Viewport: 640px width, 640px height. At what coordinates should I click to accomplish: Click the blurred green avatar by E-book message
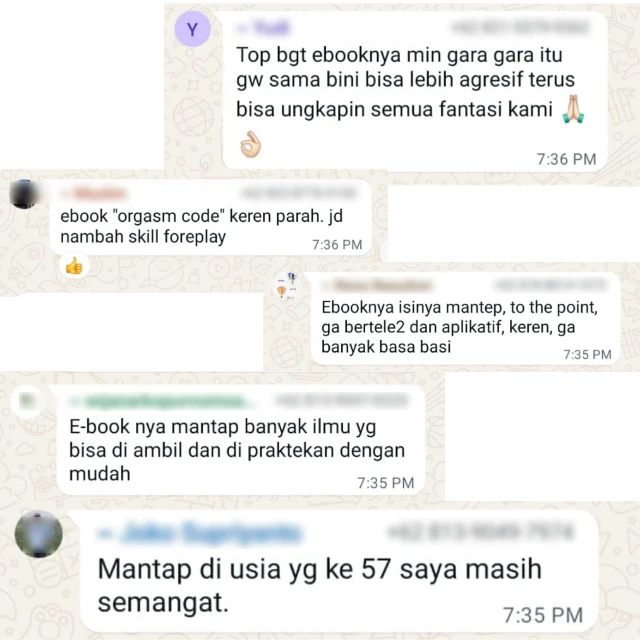coord(27,401)
